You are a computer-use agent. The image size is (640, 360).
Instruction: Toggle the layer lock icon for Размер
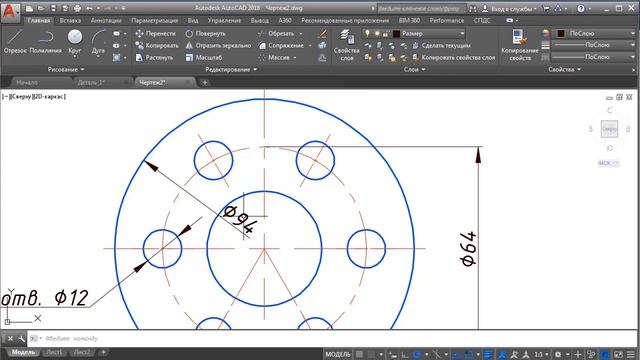(386, 33)
